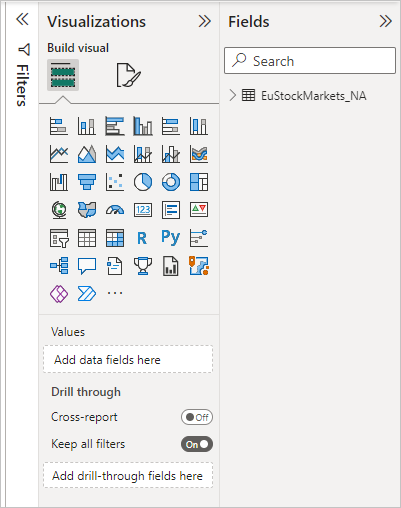Open the Format visual tab
Screen dimensions: 401x508
pos(129,75)
